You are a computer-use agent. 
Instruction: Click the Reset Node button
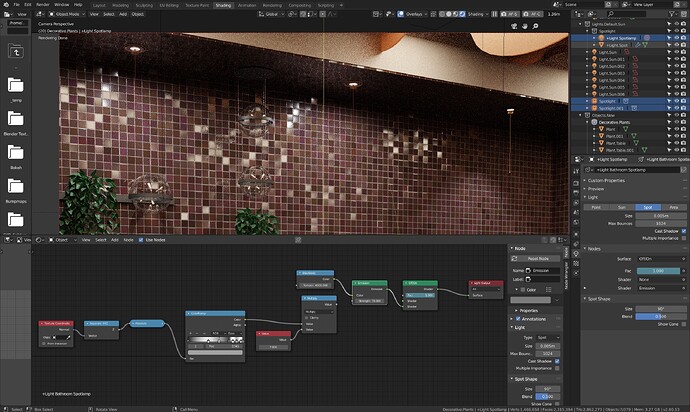[x=536, y=259]
